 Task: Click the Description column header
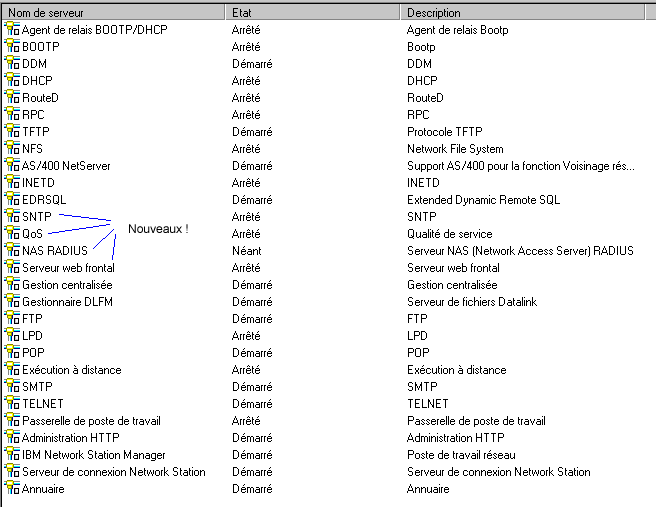coord(523,13)
